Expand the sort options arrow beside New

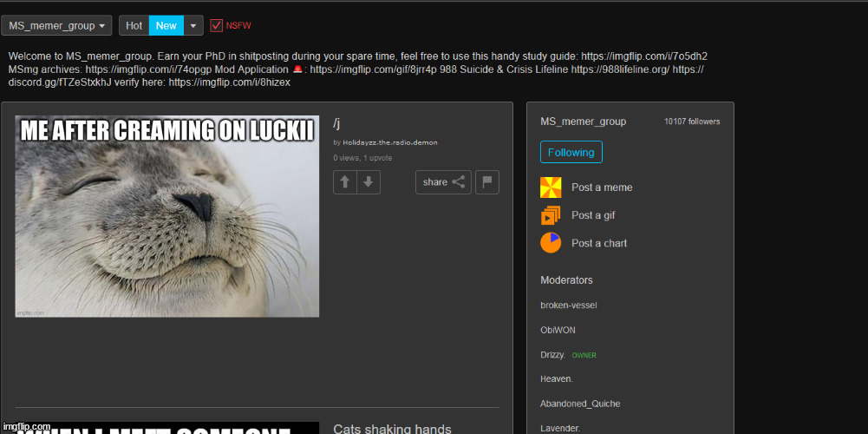point(194,26)
